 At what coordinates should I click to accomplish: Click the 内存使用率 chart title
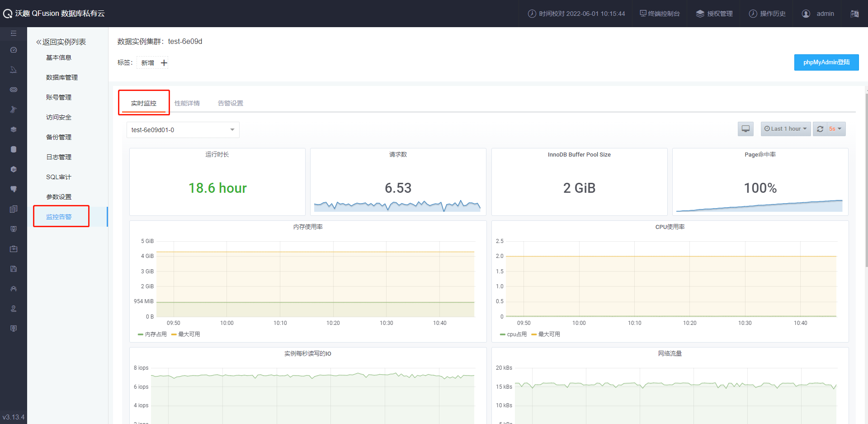pyautogui.click(x=308, y=227)
